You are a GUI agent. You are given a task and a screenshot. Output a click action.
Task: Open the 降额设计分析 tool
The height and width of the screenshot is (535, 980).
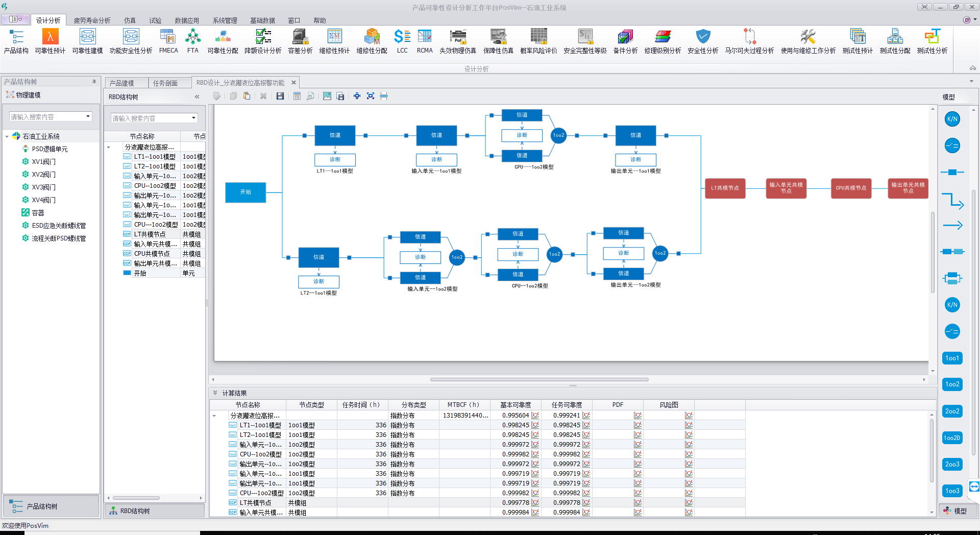click(x=263, y=41)
